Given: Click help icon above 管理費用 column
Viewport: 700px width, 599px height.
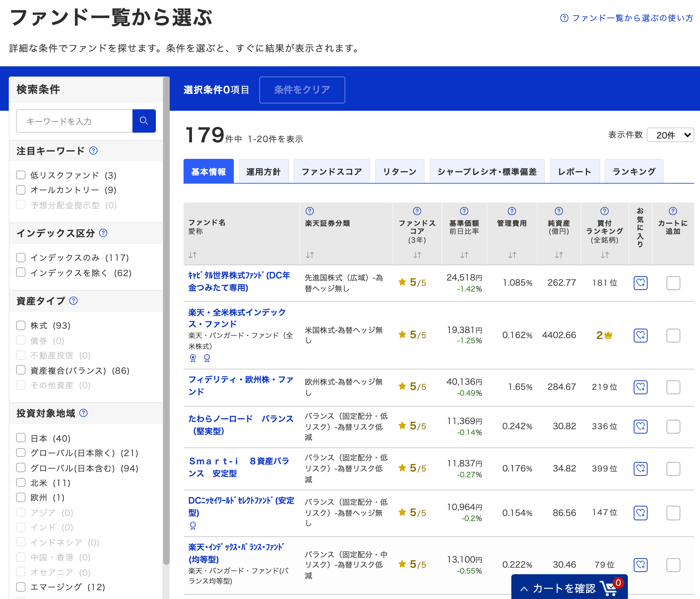Looking at the screenshot, I should [x=512, y=211].
